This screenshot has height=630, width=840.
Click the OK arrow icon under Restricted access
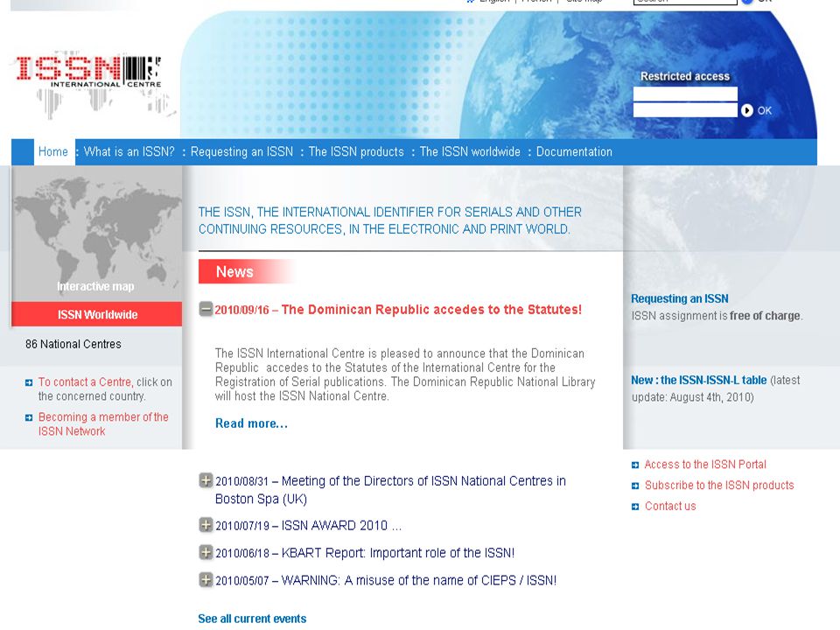746,110
